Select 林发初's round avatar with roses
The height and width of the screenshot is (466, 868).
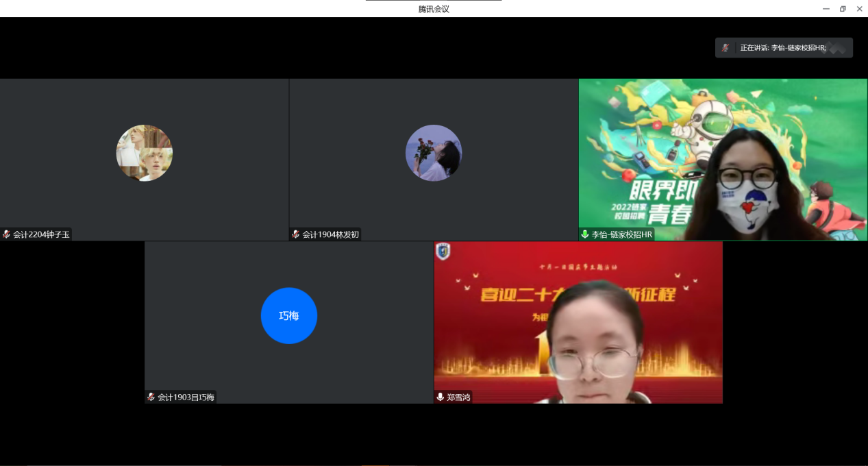[434, 153]
